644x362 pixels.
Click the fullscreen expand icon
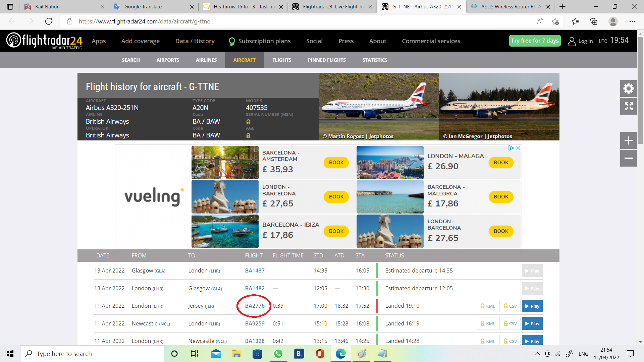[x=628, y=107]
